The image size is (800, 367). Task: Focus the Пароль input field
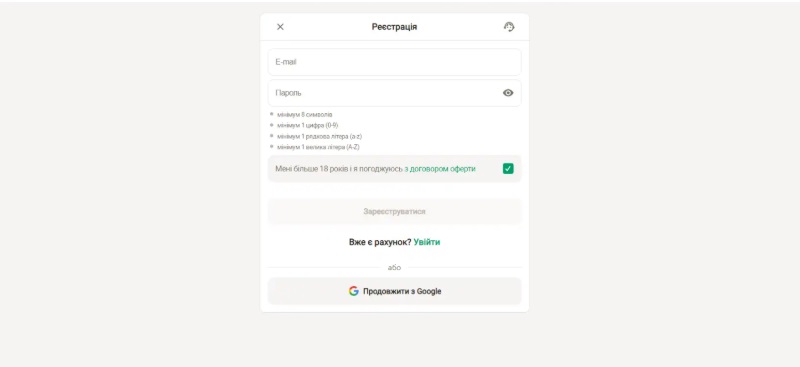[x=394, y=93]
